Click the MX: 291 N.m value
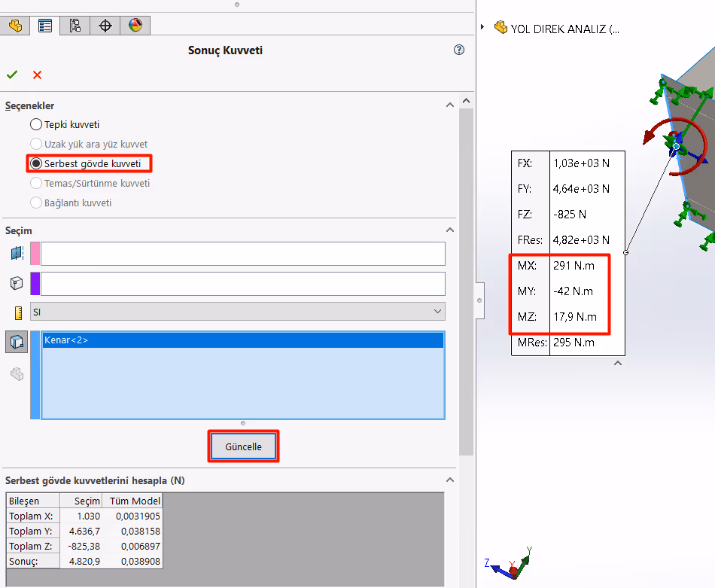The height and width of the screenshot is (588, 715). pyautogui.click(x=574, y=266)
